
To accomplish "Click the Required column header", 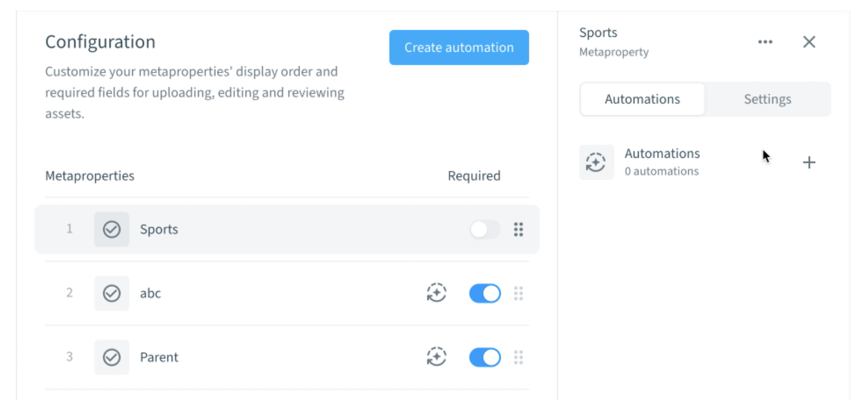I will [474, 176].
